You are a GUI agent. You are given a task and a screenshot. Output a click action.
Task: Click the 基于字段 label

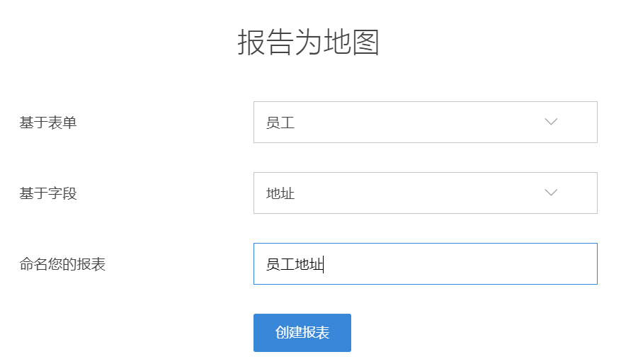coord(48,193)
